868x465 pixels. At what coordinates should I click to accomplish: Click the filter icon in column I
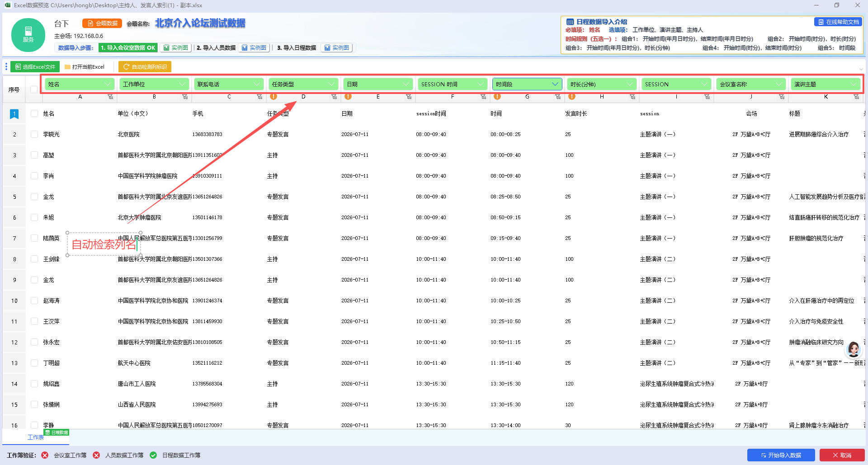[x=707, y=97]
